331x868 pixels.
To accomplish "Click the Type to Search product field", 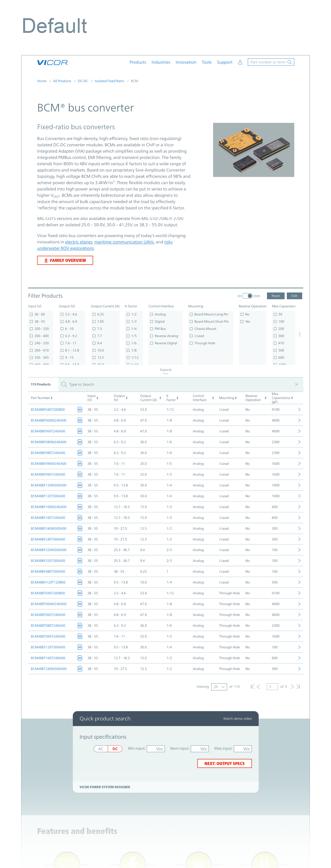I will pyautogui.click(x=181, y=384).
